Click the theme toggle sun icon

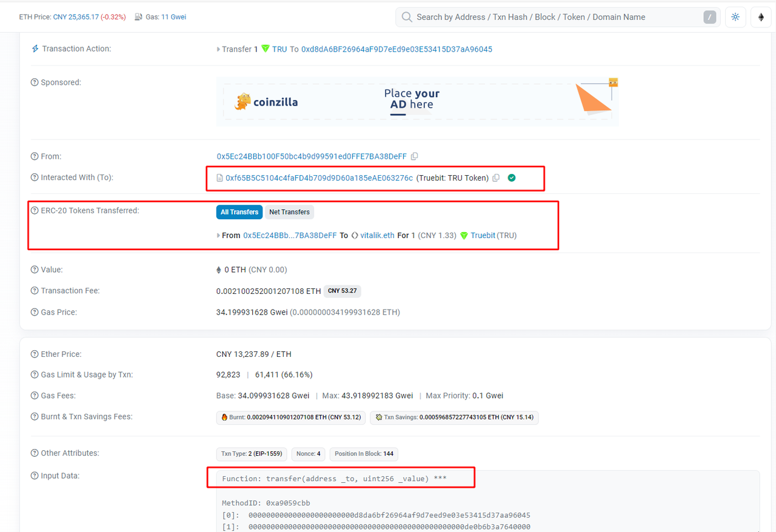pyautogui.click(x=735, y=17)
